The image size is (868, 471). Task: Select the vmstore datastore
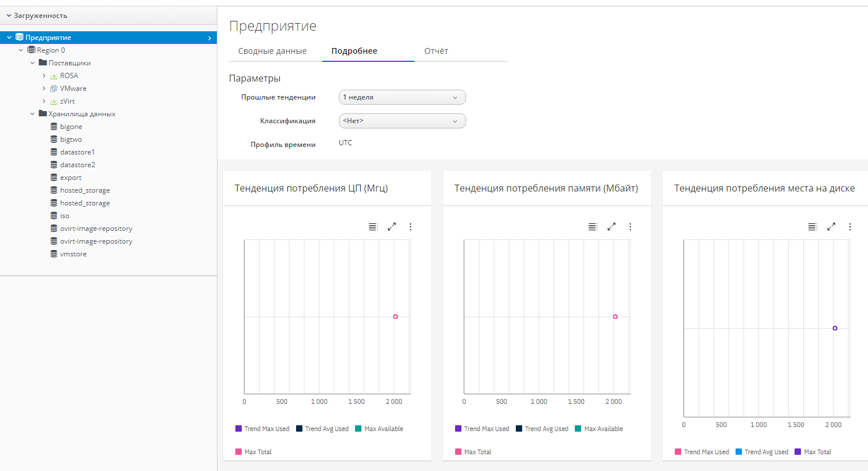pyautogui.click(x=73, y=254)
